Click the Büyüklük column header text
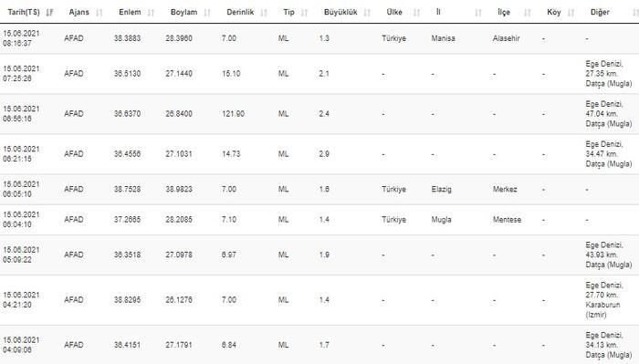639x364 pixels. click(340, 12)
